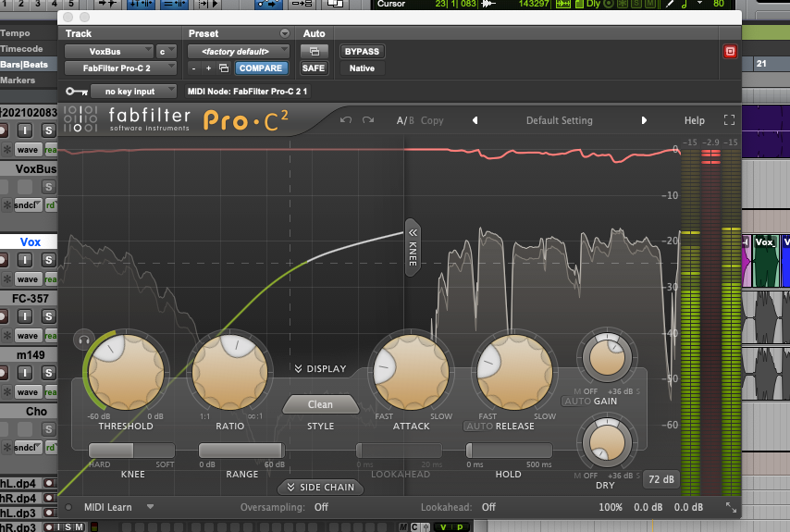Toggle input monitoring on Vox track
The width and height of the screenshot is (790, 532).
tap(25, 260)
